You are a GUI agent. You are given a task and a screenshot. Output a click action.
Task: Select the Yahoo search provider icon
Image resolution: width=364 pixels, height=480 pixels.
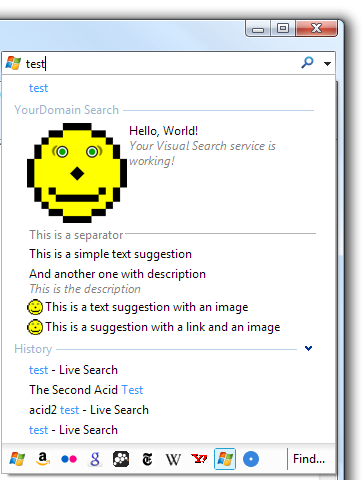coord(199,459)
